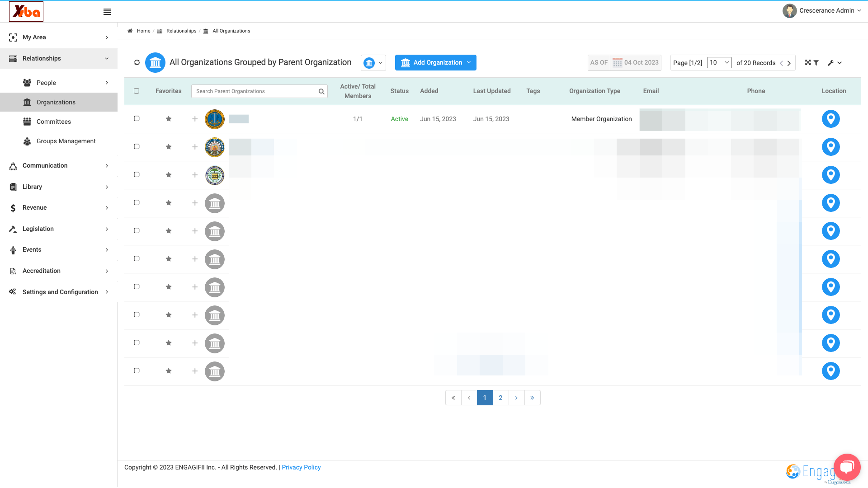Screen dimensions: 868x488
Task: Toggle the select-all checkbox in header
Action: click(x=137, y=91)
